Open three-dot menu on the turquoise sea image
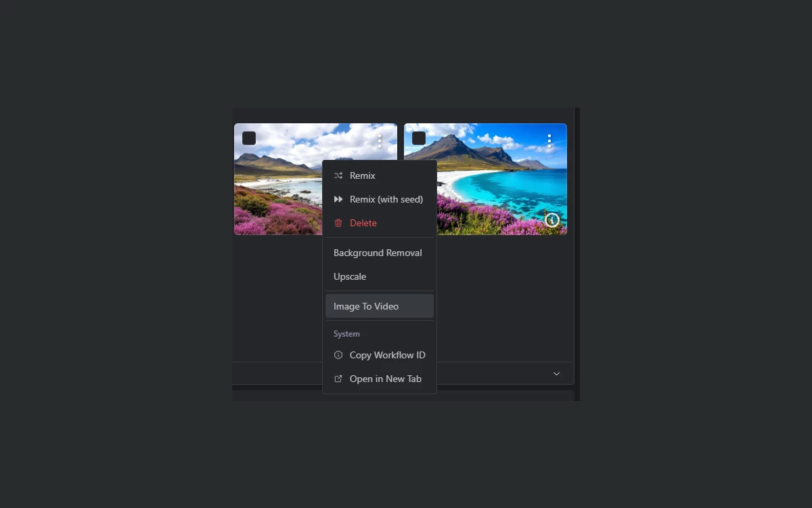The image size is (812, 508). pos(549,141)
